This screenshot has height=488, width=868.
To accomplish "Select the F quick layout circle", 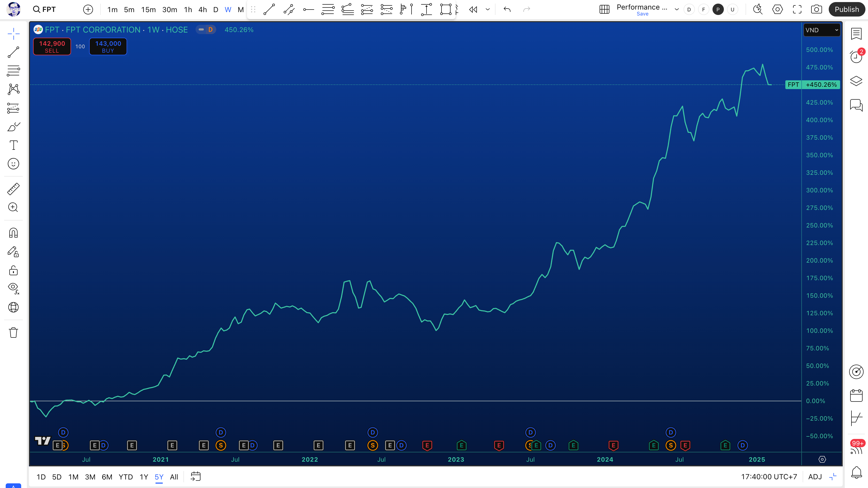I will coord(703,10).
